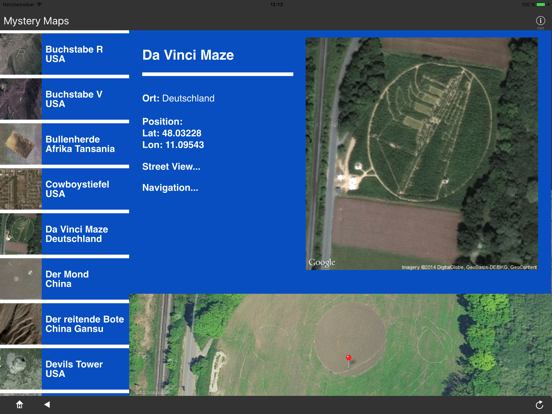
Task: Tap the Der Mond thumbnail image
Action: click(x=21, y=279)
